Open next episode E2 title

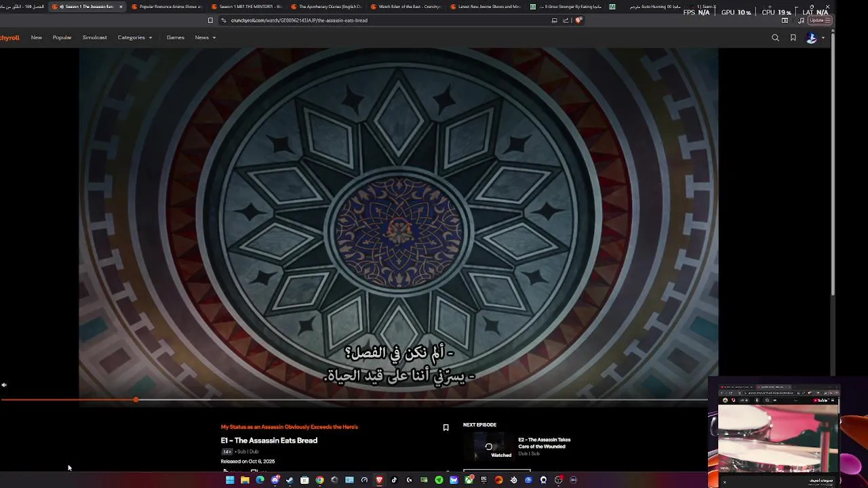pyautogui.click(x=545, y=443)
